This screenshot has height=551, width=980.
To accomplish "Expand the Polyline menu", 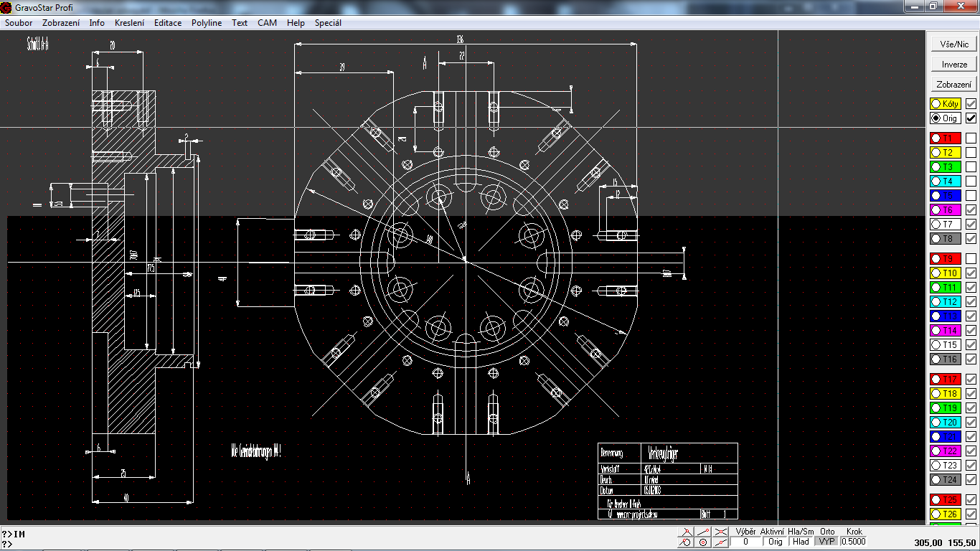I will (x=207, y=23).
